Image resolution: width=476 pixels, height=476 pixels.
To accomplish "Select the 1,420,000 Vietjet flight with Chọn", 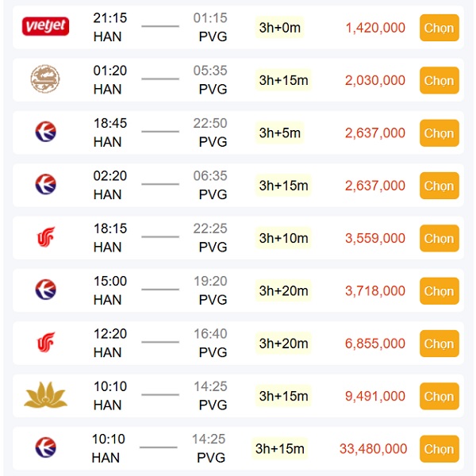I will (x=439, y=28).
